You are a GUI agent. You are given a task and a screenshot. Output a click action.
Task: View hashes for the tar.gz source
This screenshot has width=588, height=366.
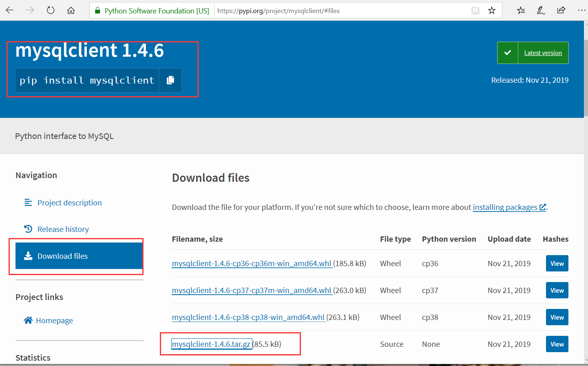pos(557,344)
